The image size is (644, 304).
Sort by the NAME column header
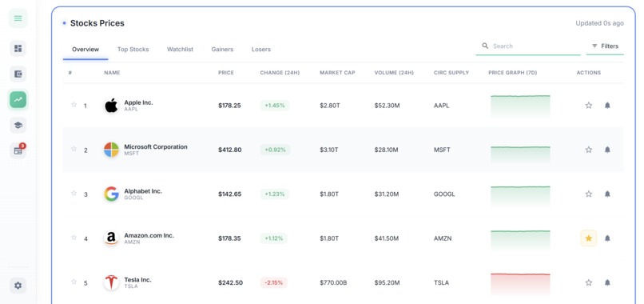pos(112,73)
